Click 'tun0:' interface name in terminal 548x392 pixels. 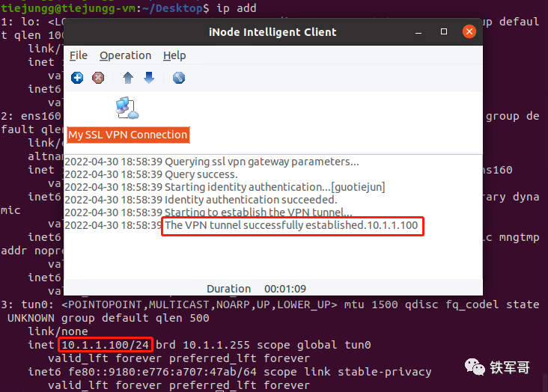(38, 304)
